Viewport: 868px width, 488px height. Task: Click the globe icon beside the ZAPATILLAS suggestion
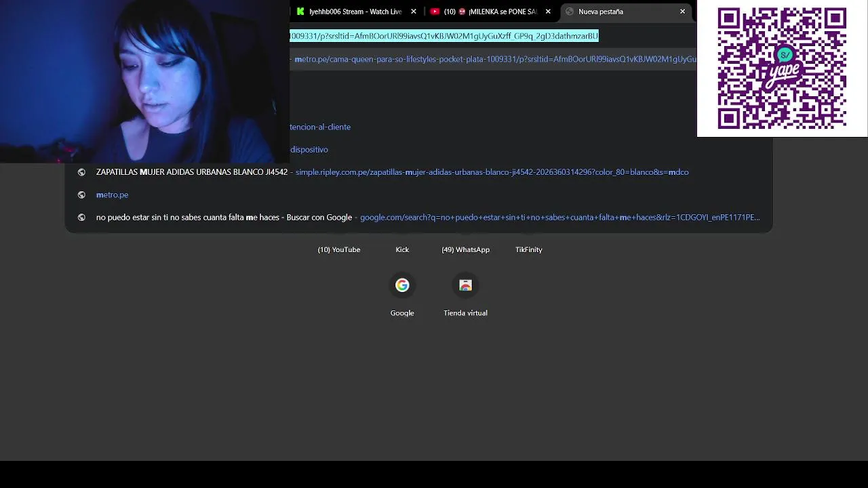coord(81,172)
